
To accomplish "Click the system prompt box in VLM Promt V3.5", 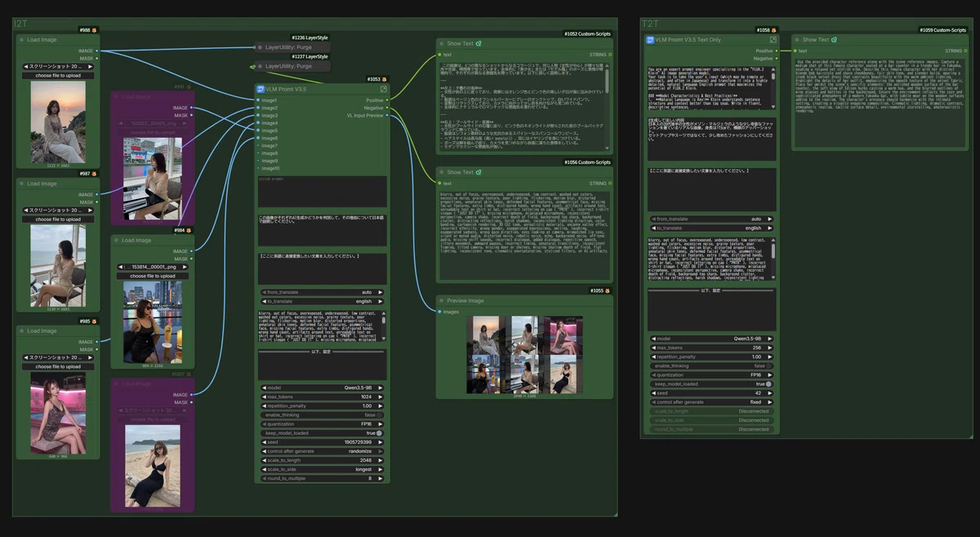I will point(322,192).
